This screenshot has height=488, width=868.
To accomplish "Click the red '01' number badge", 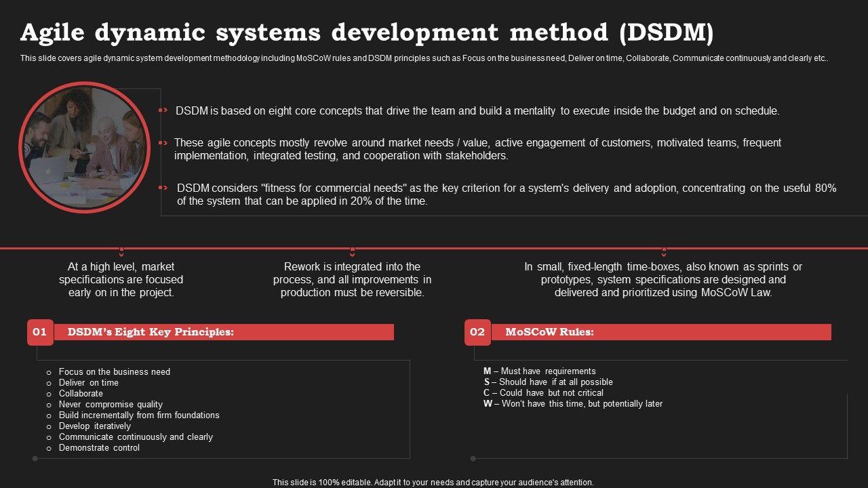I will pyautogui.click(x=40, y=332).
